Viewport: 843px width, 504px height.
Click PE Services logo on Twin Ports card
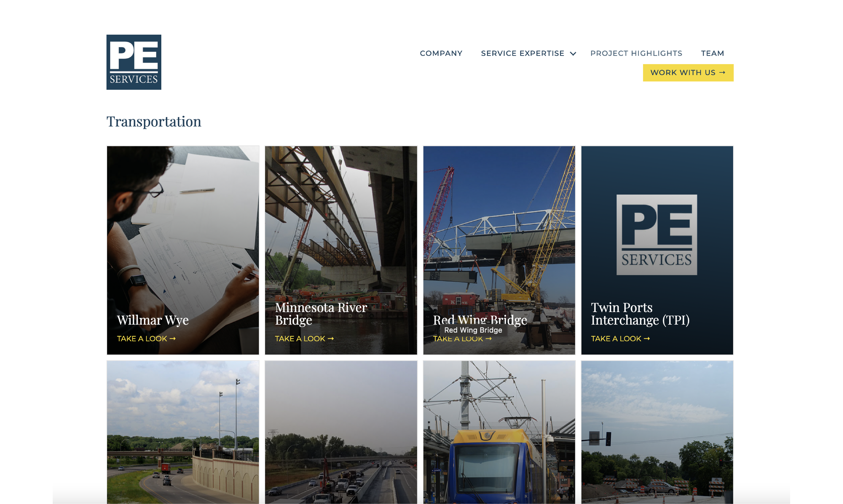pos(657,235)
